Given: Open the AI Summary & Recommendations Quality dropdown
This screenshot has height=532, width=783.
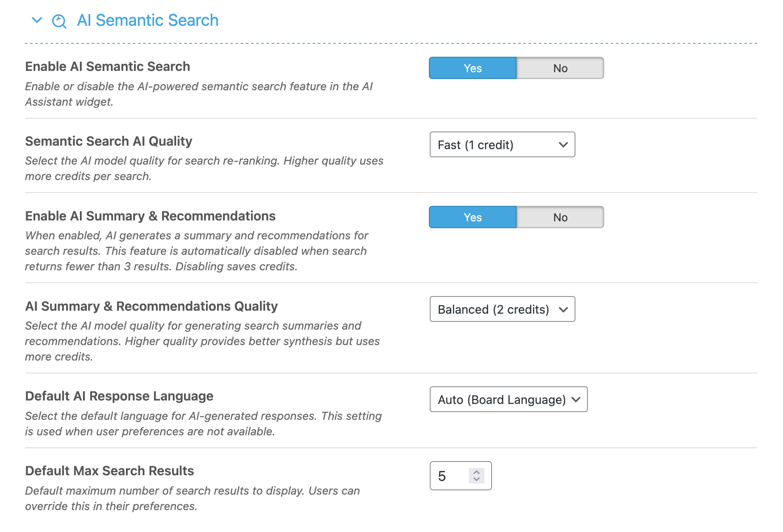Looking at the screenshot, I should pyautogui.click(x=502, y=309).
